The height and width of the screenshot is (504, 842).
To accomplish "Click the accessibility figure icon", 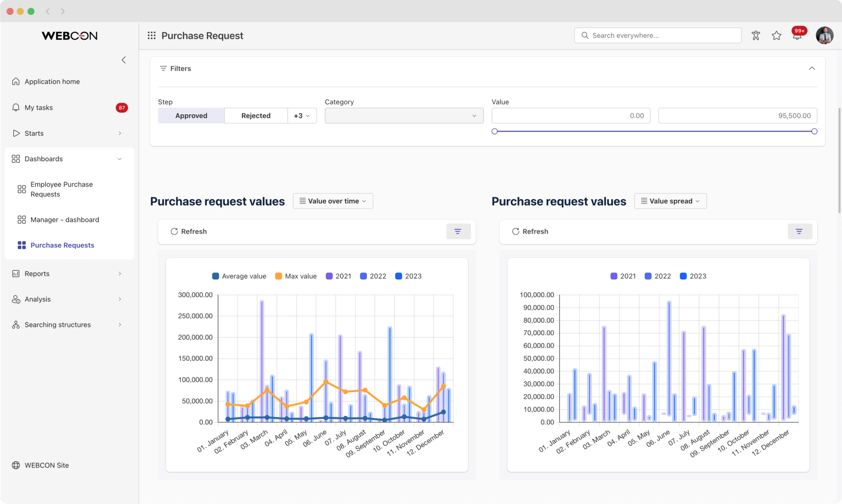I will coord(756,35).
